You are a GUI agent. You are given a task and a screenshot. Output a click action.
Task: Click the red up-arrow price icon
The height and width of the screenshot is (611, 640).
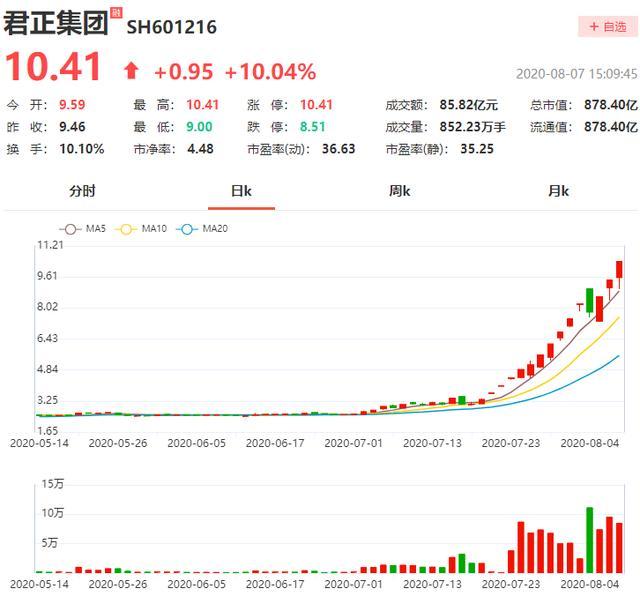pos(131,71)
